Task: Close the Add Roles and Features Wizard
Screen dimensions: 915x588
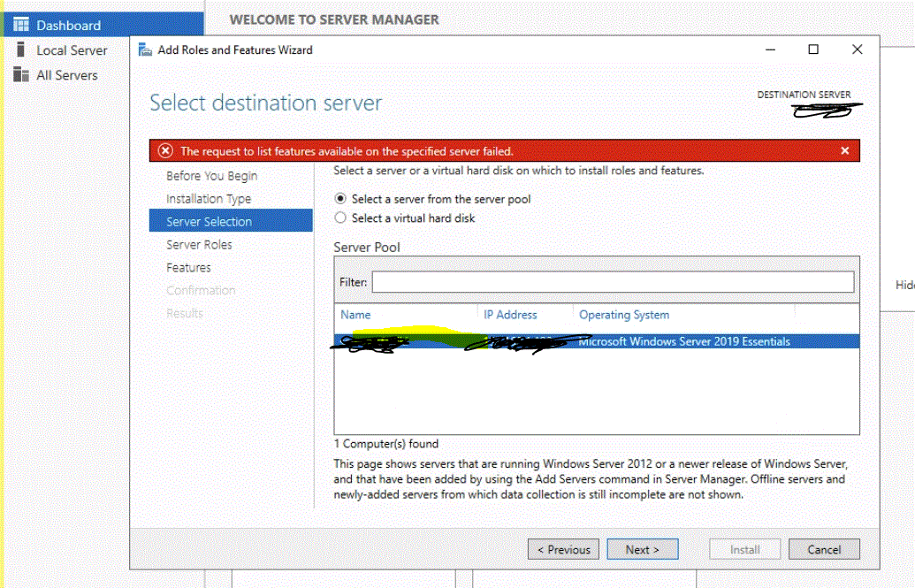Action: 857,50
